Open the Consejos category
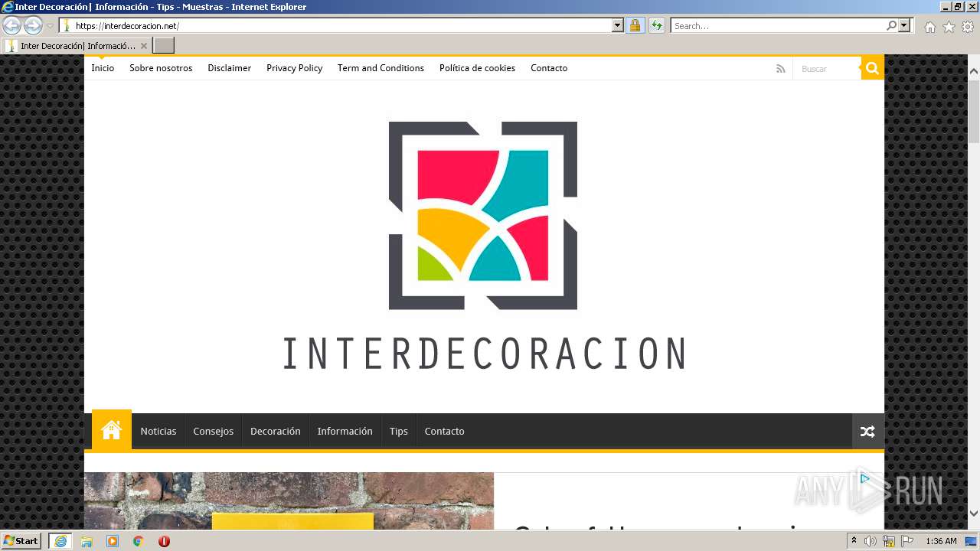Viewport: 980px width, 551px height. (214, 432)
